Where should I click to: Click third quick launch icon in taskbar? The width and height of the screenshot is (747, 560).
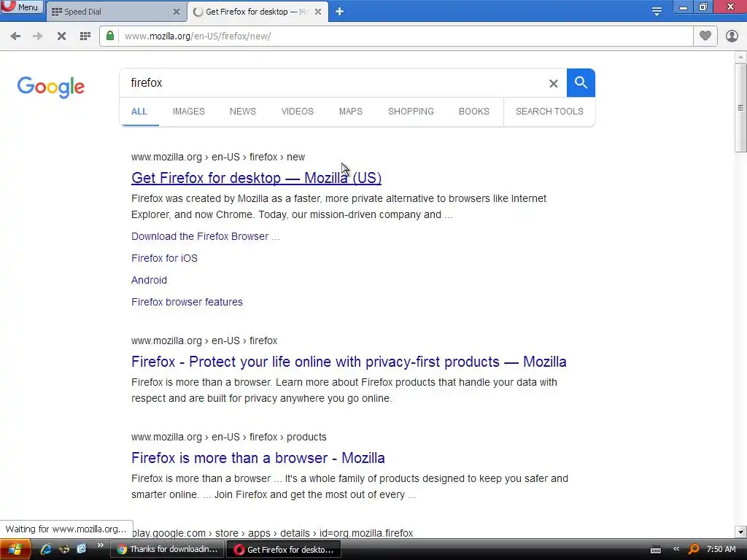[x=82, y=549]
